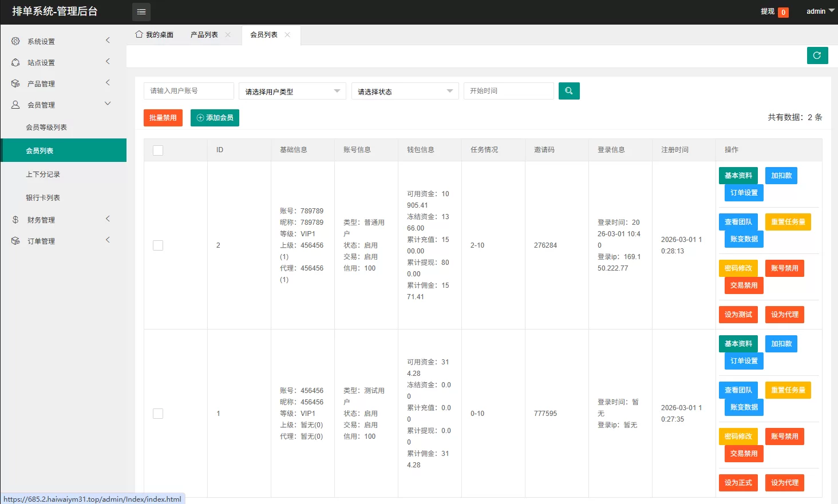Open 系统设置 using the gear icon

coord(15,41)
